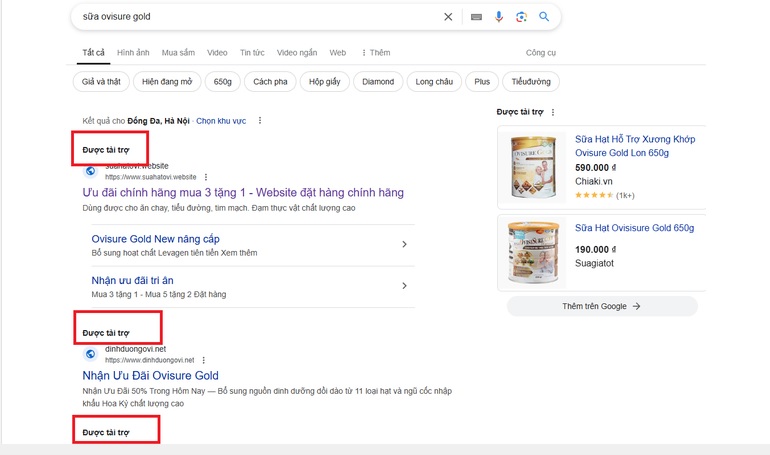Click the '190.000 đ' price
Image resolution: width=770 pixels, height=455 pixels.
pos(595,249)
